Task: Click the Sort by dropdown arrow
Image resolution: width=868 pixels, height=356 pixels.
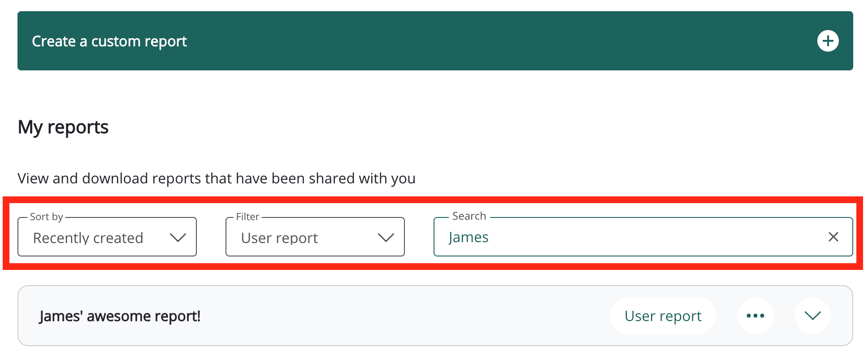Action: coord(178,238)
